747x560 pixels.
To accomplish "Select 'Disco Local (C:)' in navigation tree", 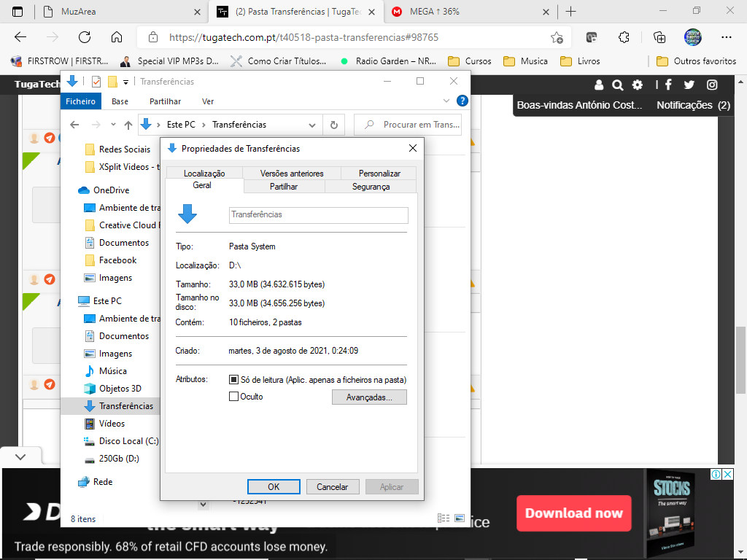I will 128,441.
